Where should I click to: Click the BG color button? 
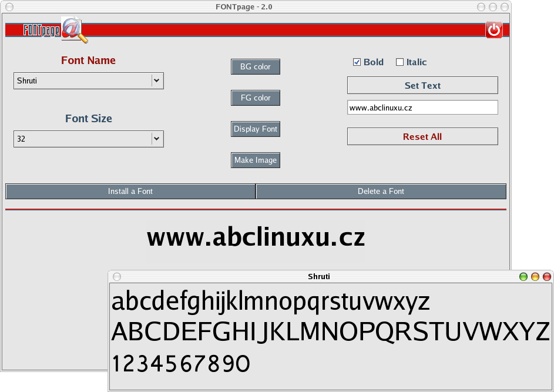point(256,67)
